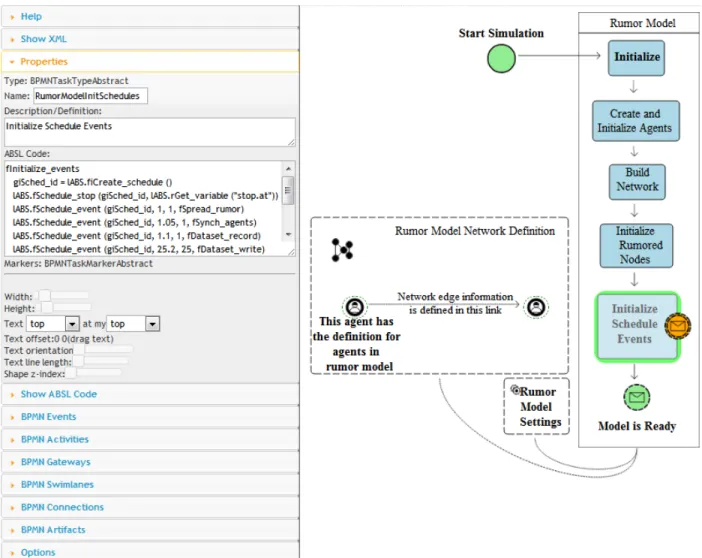Click the fDataset_record code line

pyautogui.click(x=136, y=236)
